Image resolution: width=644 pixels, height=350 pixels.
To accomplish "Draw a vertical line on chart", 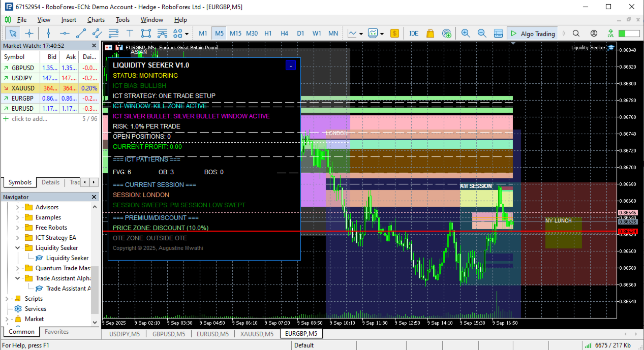I will tap(48, 34).
